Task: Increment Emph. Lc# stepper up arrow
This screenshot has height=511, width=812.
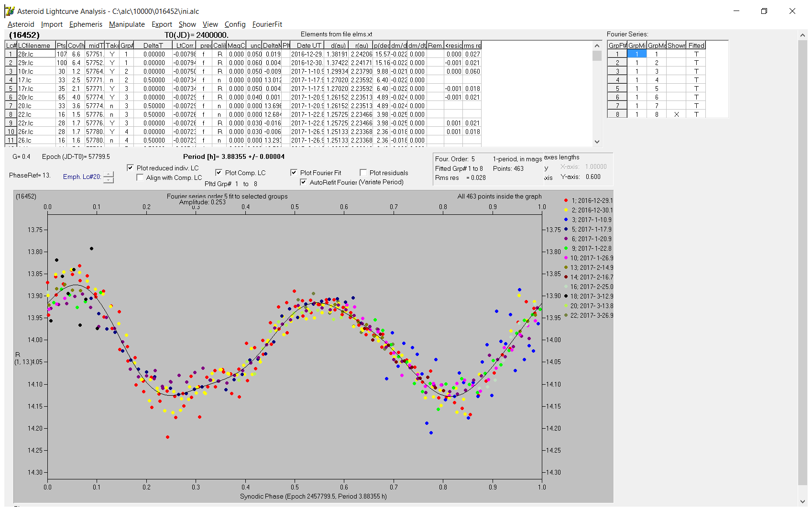Action: [109, 174]
